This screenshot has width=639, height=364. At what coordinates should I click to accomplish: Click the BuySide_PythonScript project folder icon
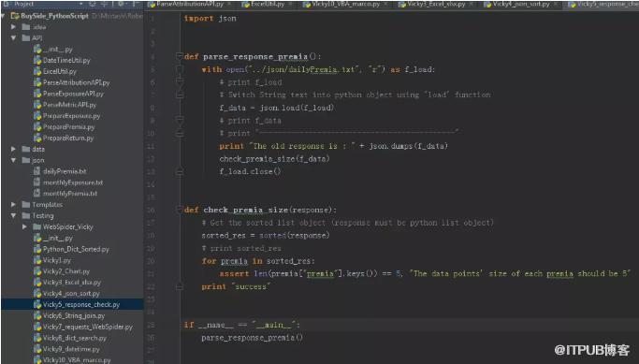15,16
